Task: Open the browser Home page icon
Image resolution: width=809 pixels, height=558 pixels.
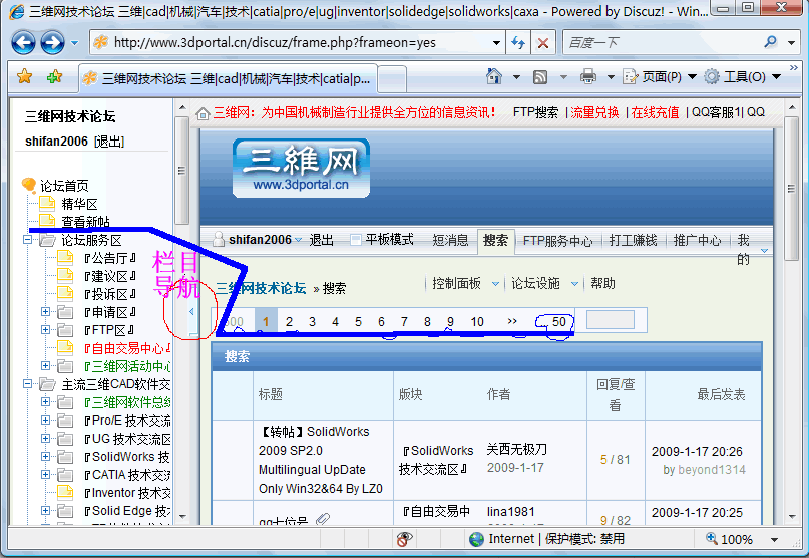Action: coord(494,76)
